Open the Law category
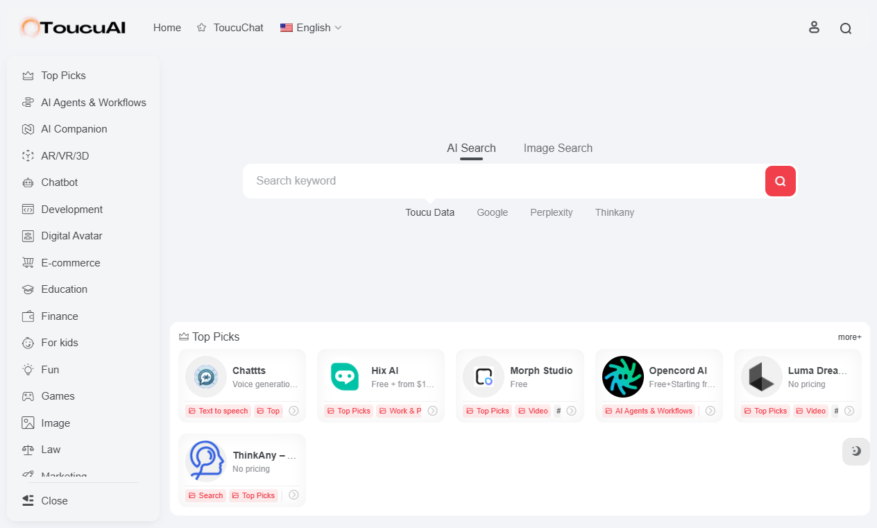The width and height of the screenshot is (877, 528). pyautogui.click(x=41, y=450)
